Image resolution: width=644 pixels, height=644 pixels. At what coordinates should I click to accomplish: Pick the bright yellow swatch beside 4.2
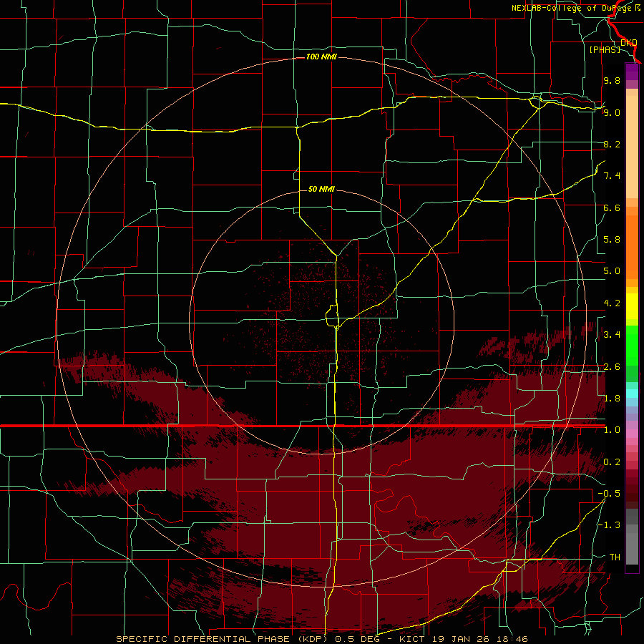tap(632, 306)
